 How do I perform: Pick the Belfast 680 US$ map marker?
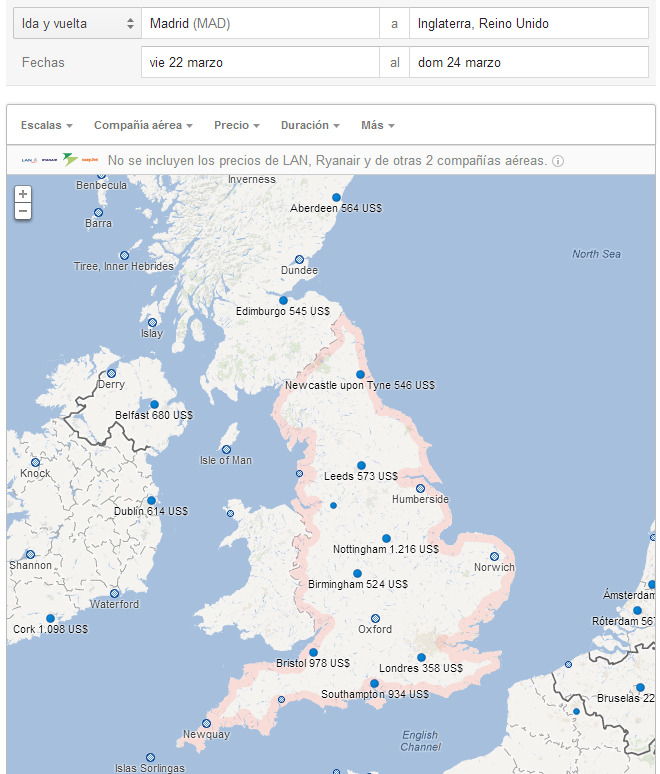pos(154,404)
